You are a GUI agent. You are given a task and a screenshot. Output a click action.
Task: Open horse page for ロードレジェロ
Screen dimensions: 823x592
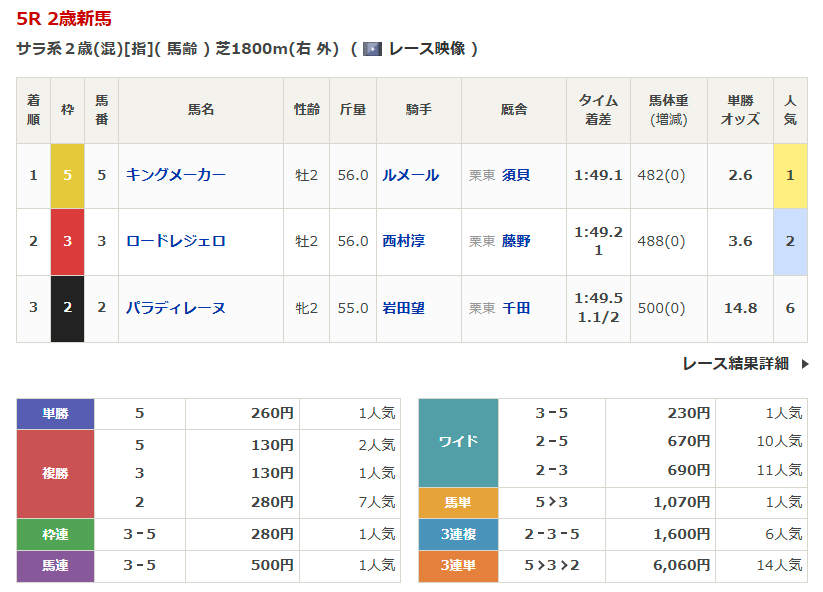coord(175,241)
